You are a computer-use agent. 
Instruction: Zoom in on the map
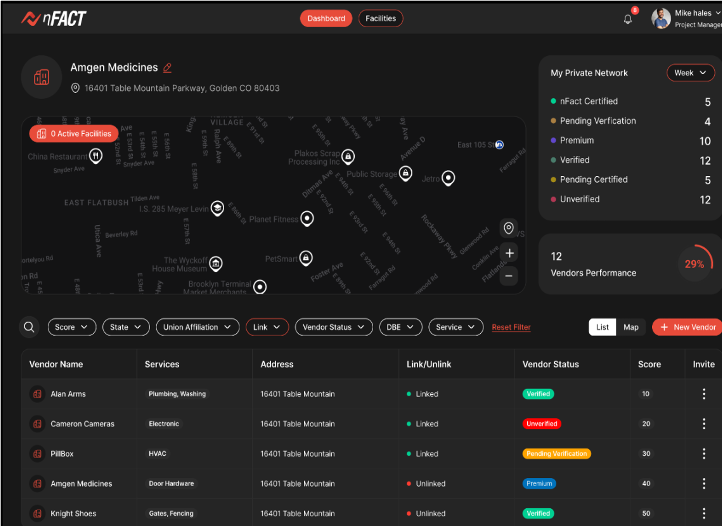509,253
